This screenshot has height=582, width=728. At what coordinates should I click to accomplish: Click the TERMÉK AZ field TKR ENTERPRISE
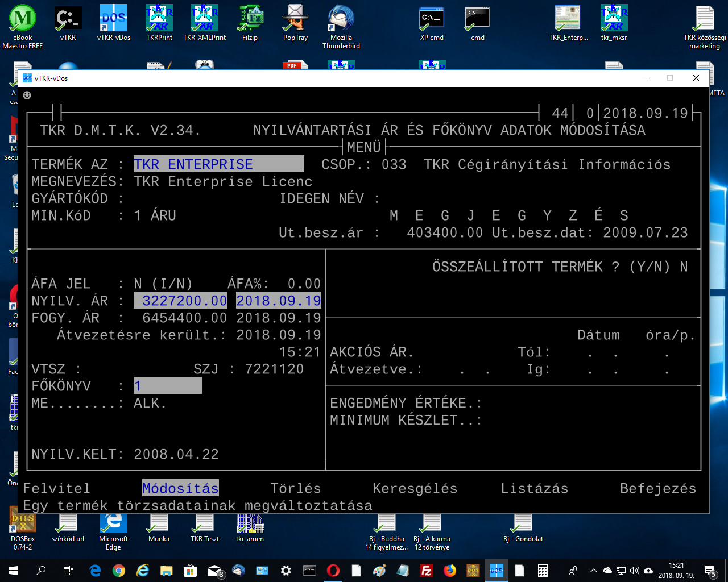tap(219, 164)
